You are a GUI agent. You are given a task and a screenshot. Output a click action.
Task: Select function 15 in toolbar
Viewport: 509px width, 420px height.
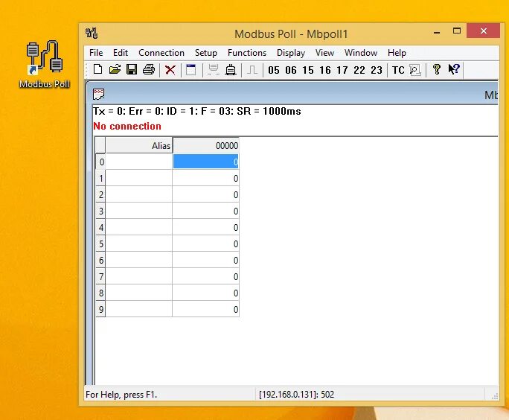pyautogui.click(x=308, y=70)
